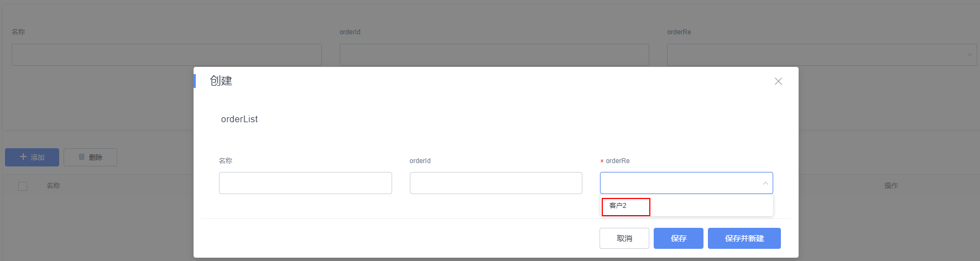Viewport: 980px width, 261px height.
Task: Close the 创建 dialog with the X icon
Action: 778,81
